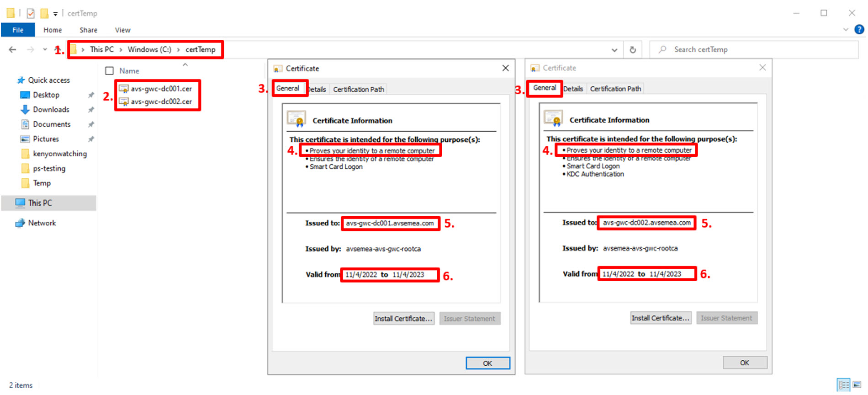
Task: Open Certification Path tab in dc001 certificate dialog
Action: point(359,89)
